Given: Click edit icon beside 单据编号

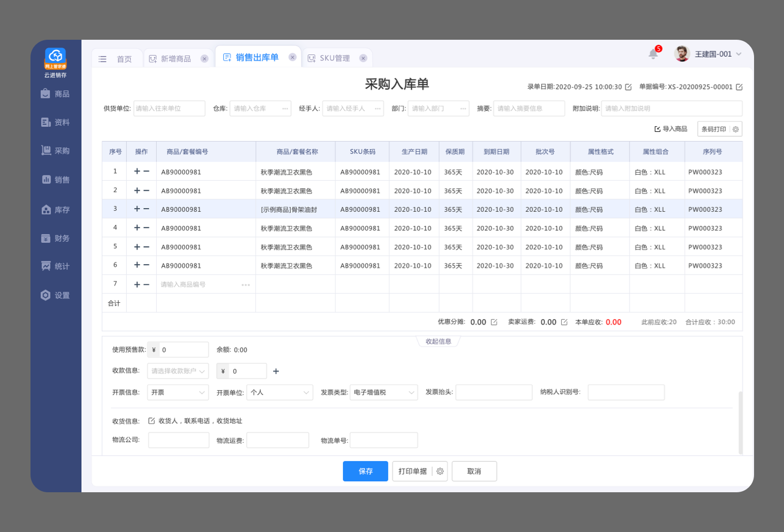Looking at the screenshot, I should point(739,87).
